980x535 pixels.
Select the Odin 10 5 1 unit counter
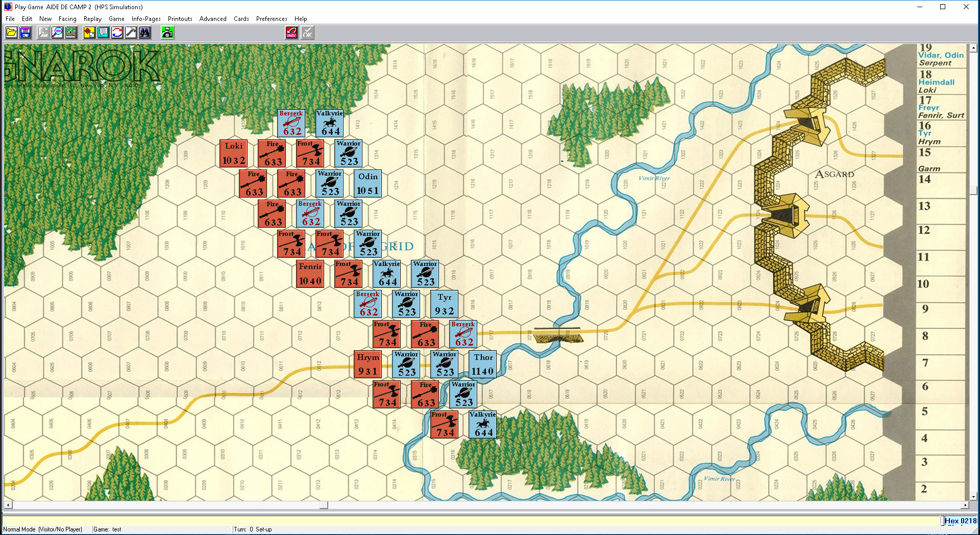tap(367, 184)
